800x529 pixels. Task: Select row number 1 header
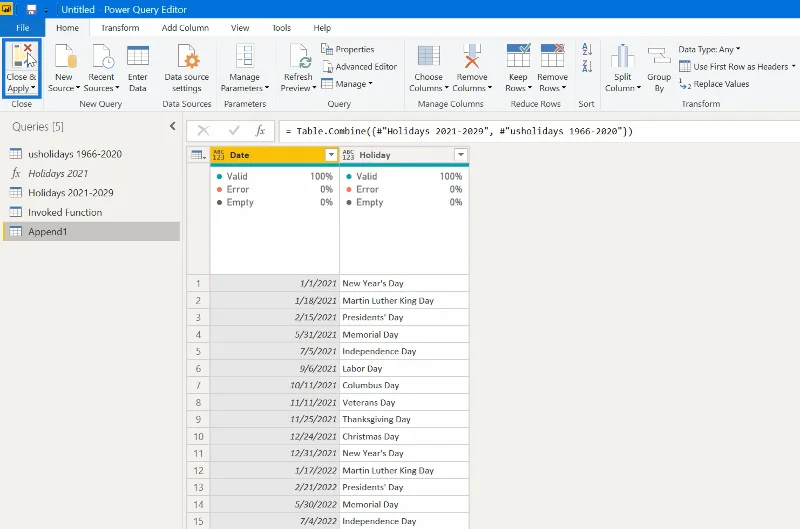click(198, 283)
